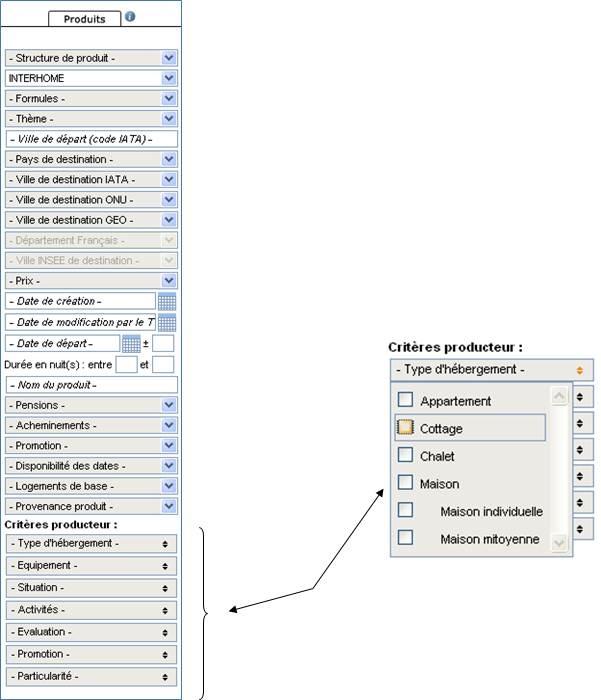Select the Chalet checkbox
Viewport: 601px width, 700px height.
(405, 455)
